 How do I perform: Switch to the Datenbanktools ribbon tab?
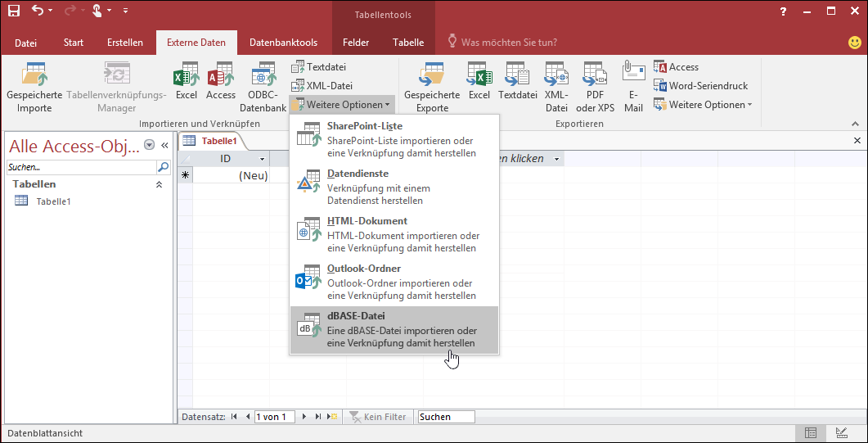[283, 43]
